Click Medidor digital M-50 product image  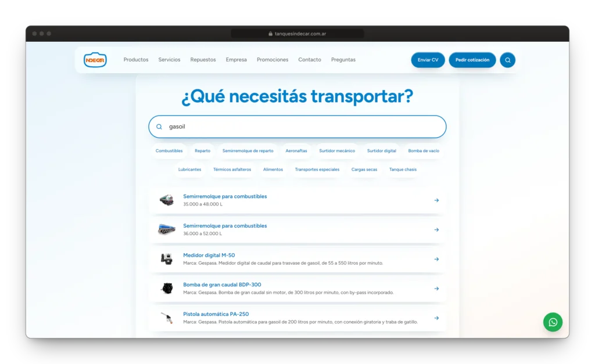click(x=167, y=259)
